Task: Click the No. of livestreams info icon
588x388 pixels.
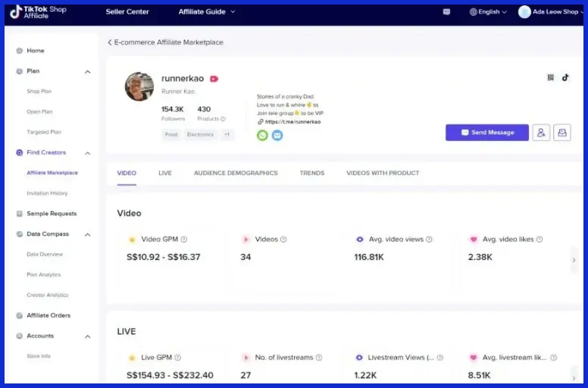Action: coord(319,358)
